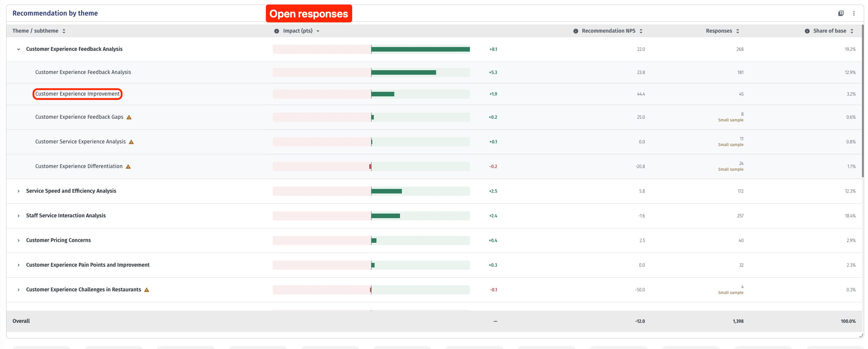Viewport: 868px width, 349px height.
Task: Click info icon next to Recommendation NPS
Action: click(x=576, y=31)
